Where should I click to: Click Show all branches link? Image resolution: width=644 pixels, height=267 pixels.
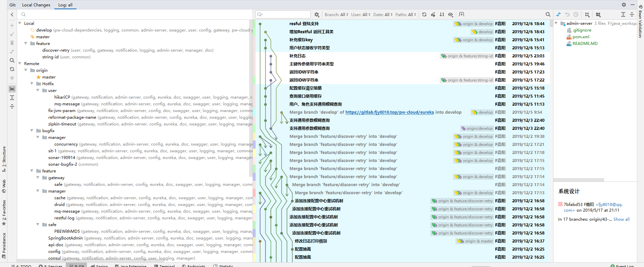(621, 219)
